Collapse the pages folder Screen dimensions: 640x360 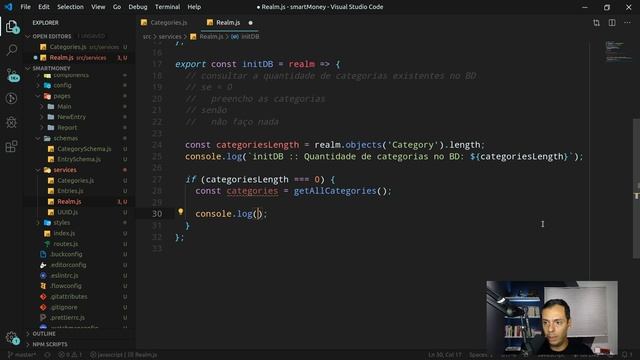[62, 96]
